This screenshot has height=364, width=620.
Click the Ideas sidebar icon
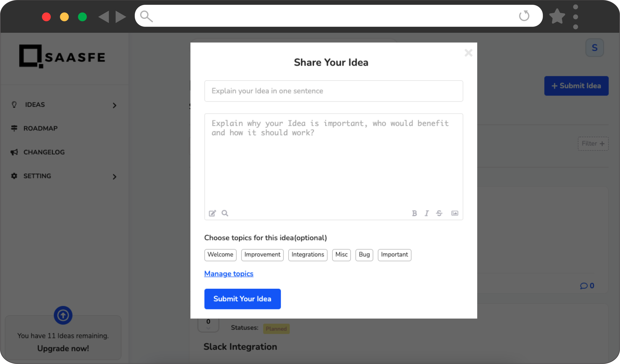coord(14,104)
